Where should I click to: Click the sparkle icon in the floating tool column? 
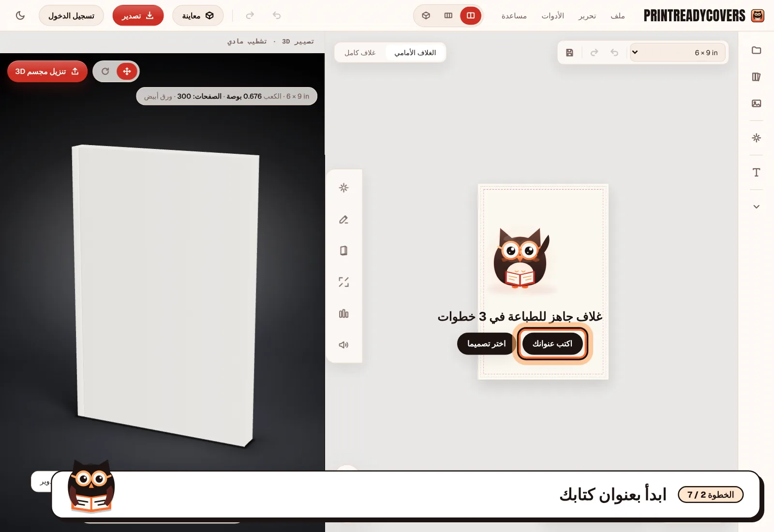(344, 188)
